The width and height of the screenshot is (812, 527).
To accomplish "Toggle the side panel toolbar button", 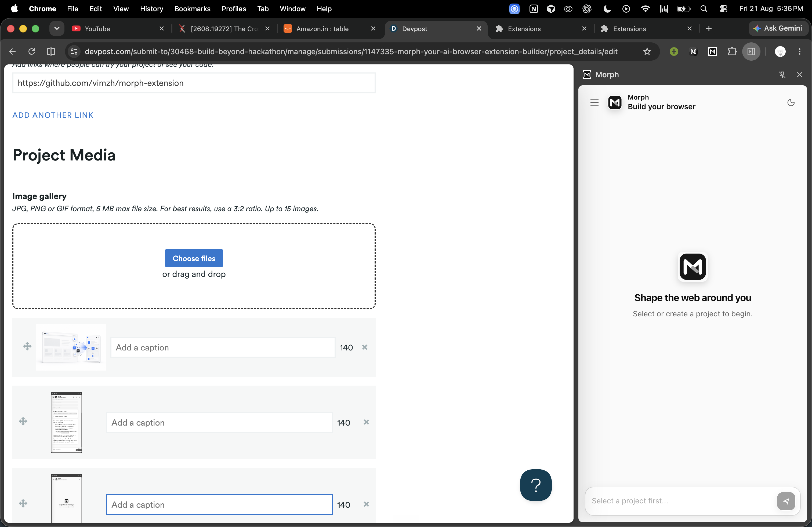I will tap(751, 52).
